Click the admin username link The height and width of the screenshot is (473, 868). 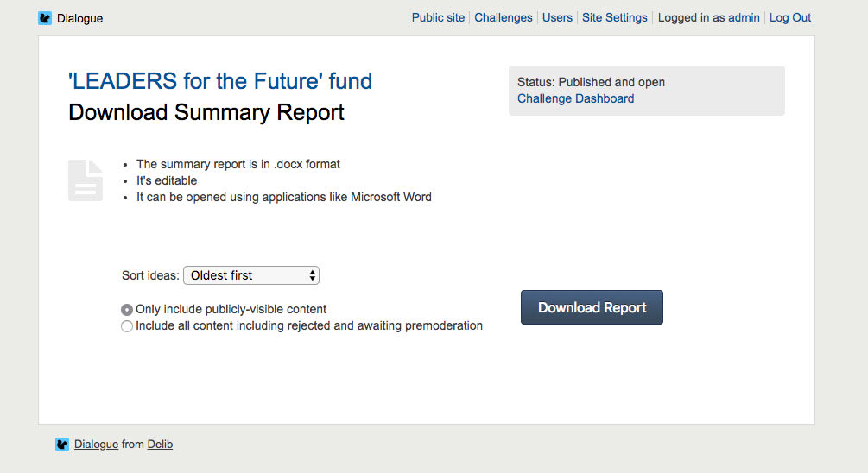(x=744, y=18)
